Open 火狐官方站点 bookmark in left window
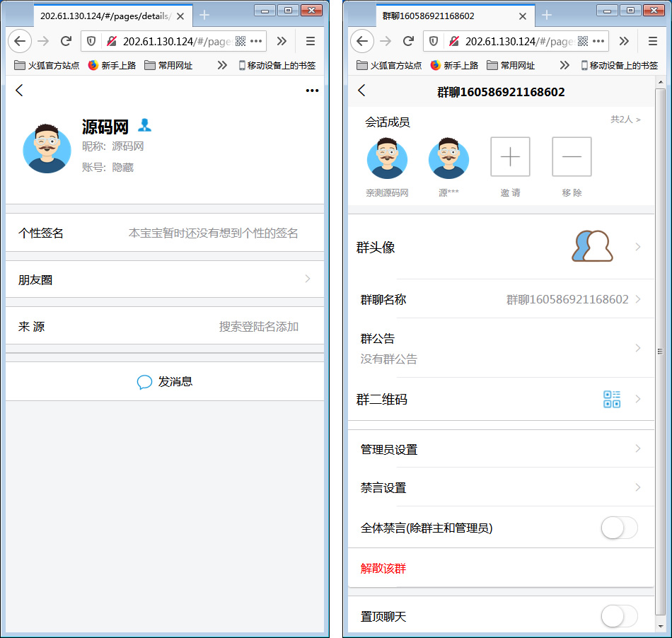Viewport: 672px width, 638px height. [47, 65]
